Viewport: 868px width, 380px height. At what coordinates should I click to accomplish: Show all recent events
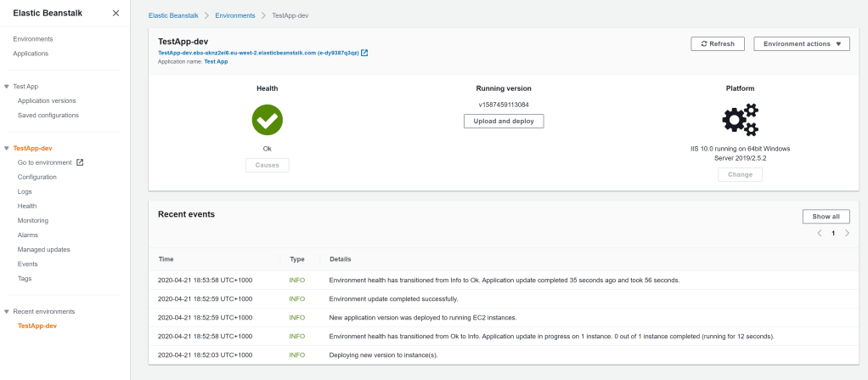tap(826, 217)
